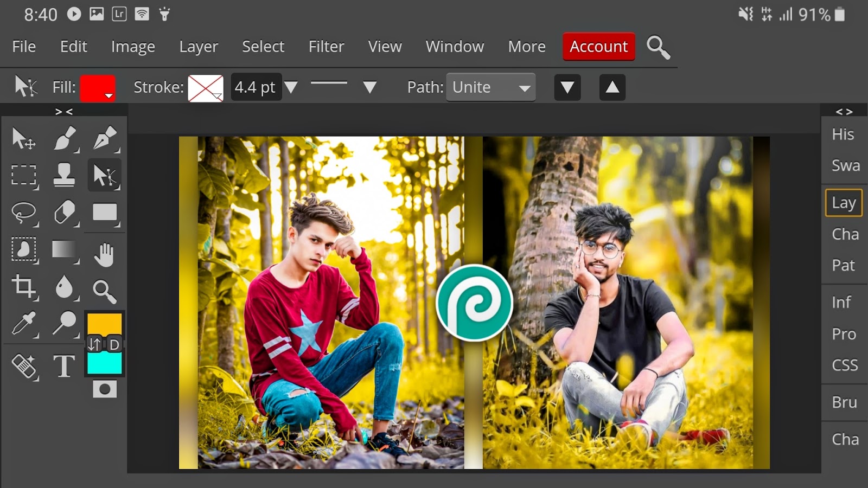Open search with the magnifier icon
Image resolution: width=868 pixels, height=488 pixels.
pyautogui.click(x=658, y=47)
